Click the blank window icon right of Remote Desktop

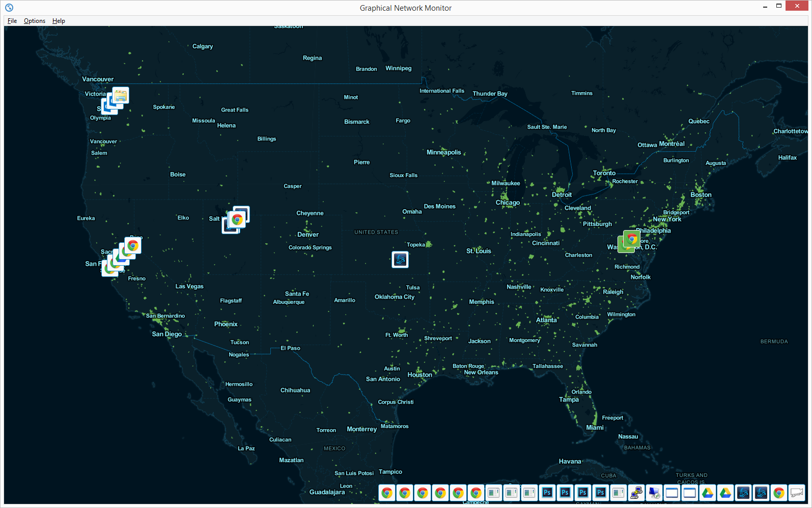(x=672, y=493)
